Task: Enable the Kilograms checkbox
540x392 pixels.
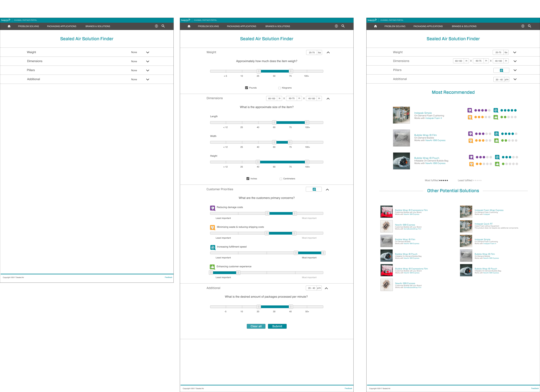Action: [279, 88]
